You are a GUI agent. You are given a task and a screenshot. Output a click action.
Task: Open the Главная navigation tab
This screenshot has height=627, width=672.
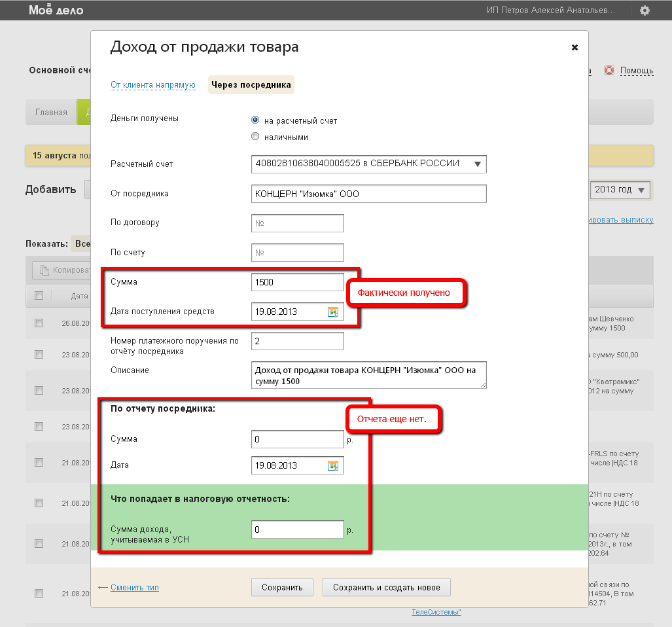point(51,112)
